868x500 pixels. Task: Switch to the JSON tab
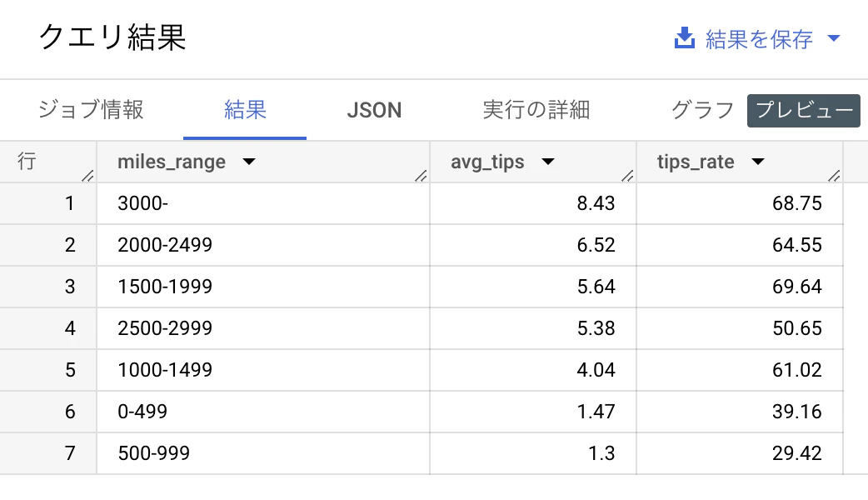point(373,109)
